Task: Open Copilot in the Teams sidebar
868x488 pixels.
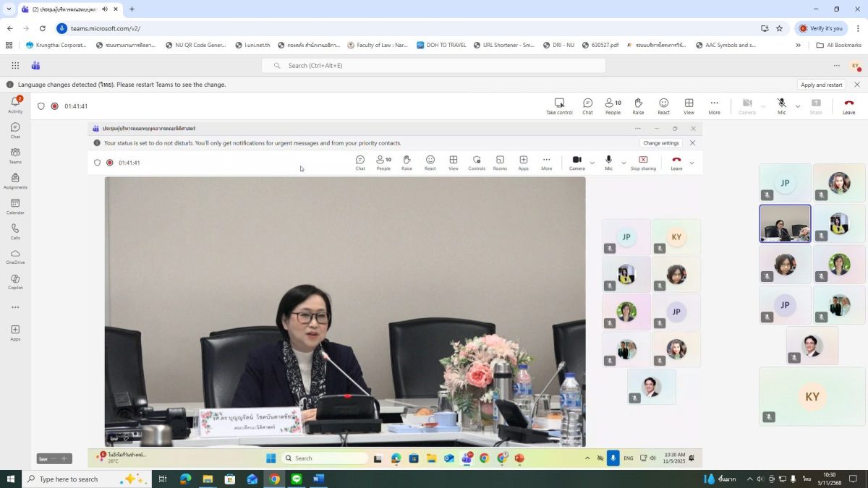Action: click(15, 281)
